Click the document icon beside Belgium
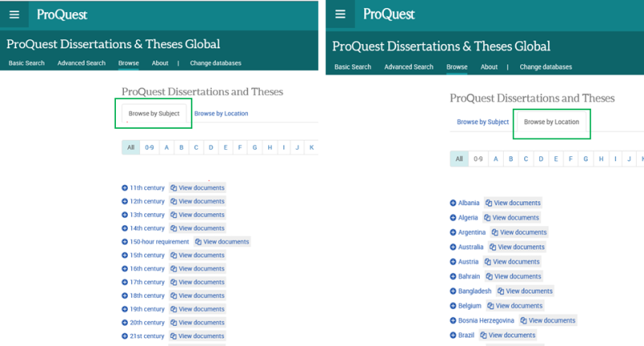Image resolution: width=644 pixels, height=346 pixels. coord(490,306)
